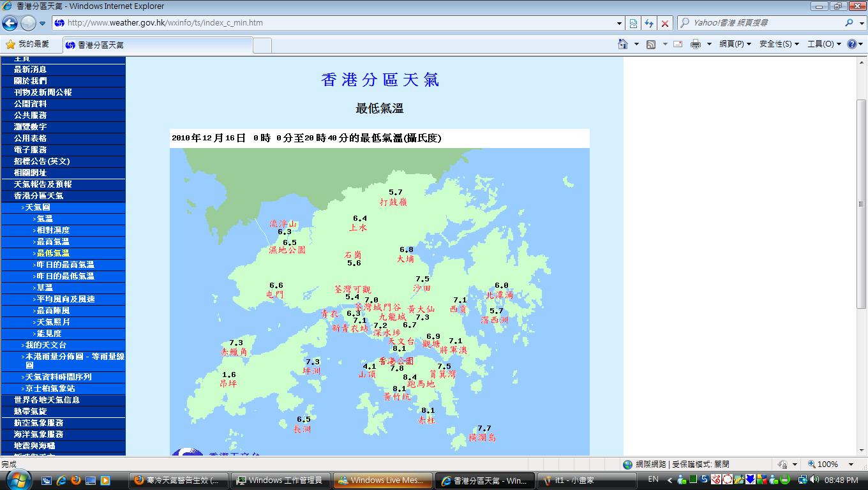Viewport: 868px width, 490px height.
Task: Expand the zoom level dropdown arrow
Action: [851, 464]
